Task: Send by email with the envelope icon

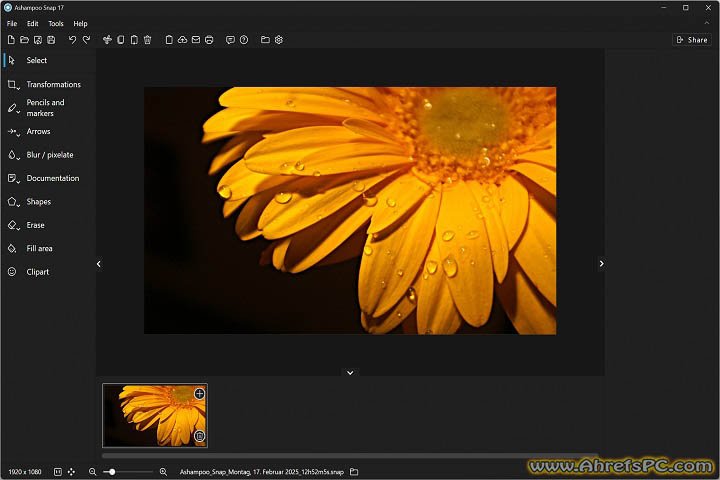Action: [x=196, y=40]
